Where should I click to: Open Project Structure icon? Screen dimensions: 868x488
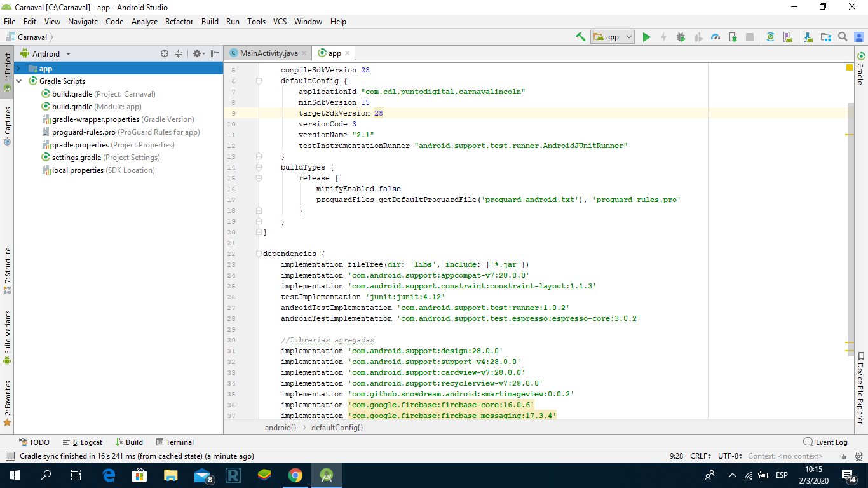coord(825,37)
